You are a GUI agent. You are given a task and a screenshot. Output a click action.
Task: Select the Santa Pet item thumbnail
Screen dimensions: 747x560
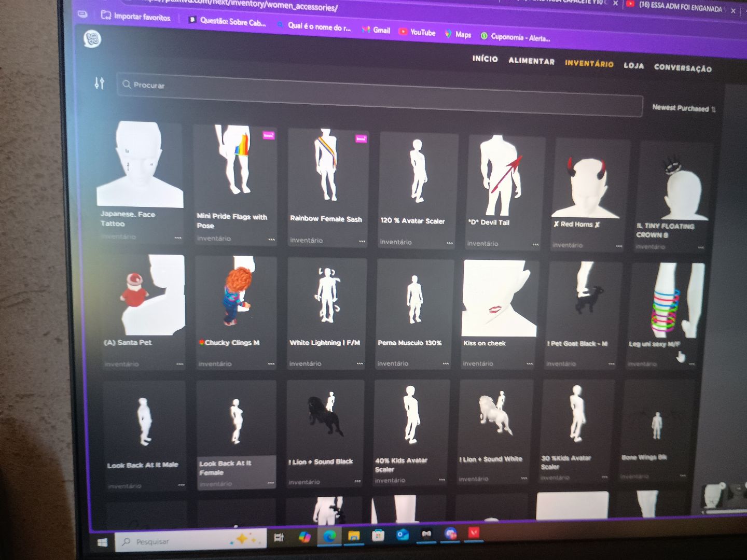[x=144, y=295]
